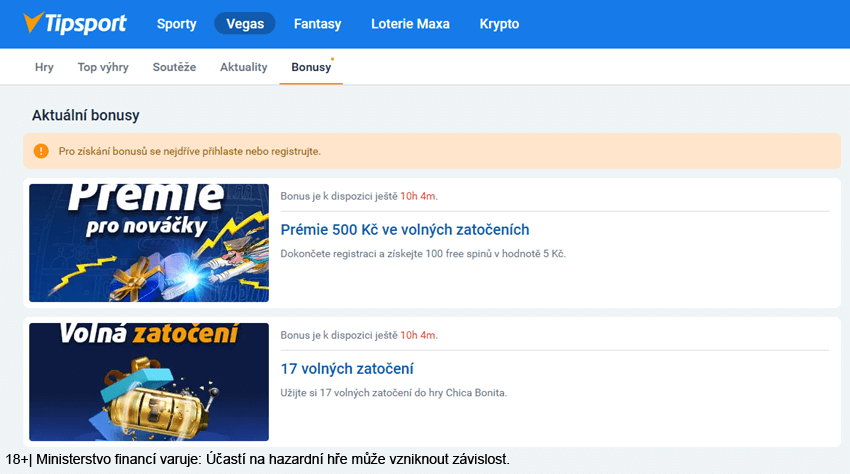This screenshot has height=474, width=850.
Task: Click the 100 free spinů description text
Action: [423, 254]
